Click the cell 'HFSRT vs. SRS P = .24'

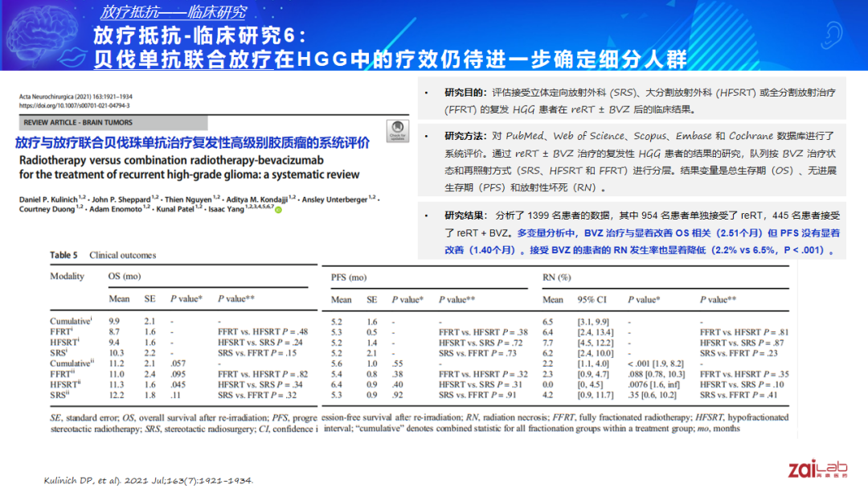point(260,343)
